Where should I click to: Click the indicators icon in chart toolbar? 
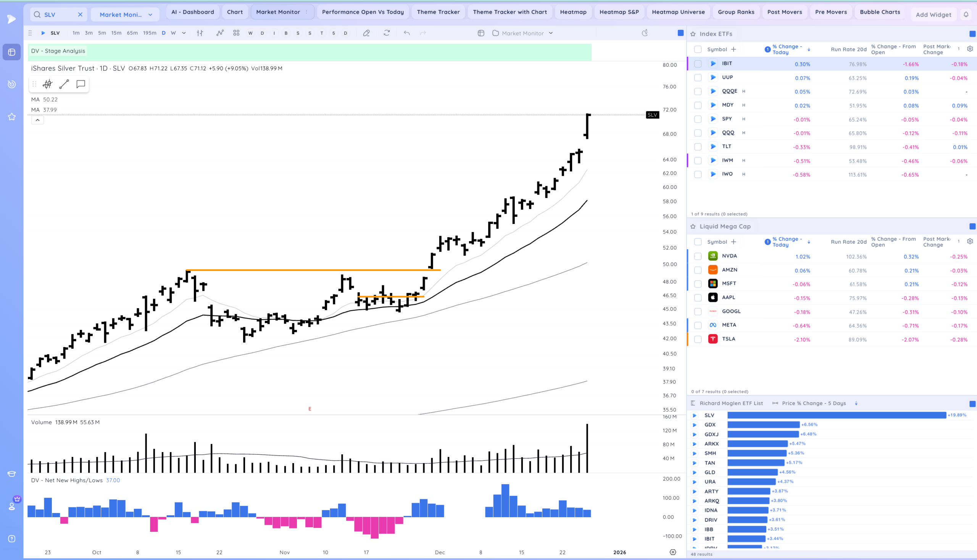(220, 33)
